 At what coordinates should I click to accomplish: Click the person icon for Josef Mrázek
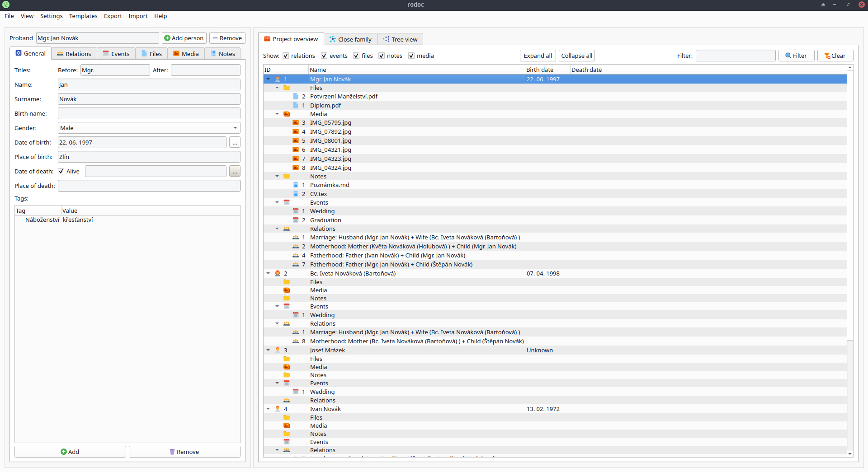278,350
